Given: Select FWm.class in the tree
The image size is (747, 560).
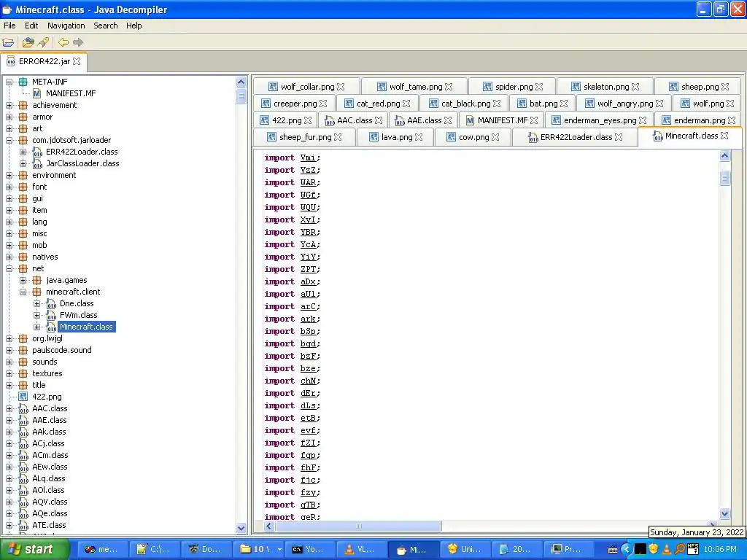Looking at the screenshot, I should (78, 315).
